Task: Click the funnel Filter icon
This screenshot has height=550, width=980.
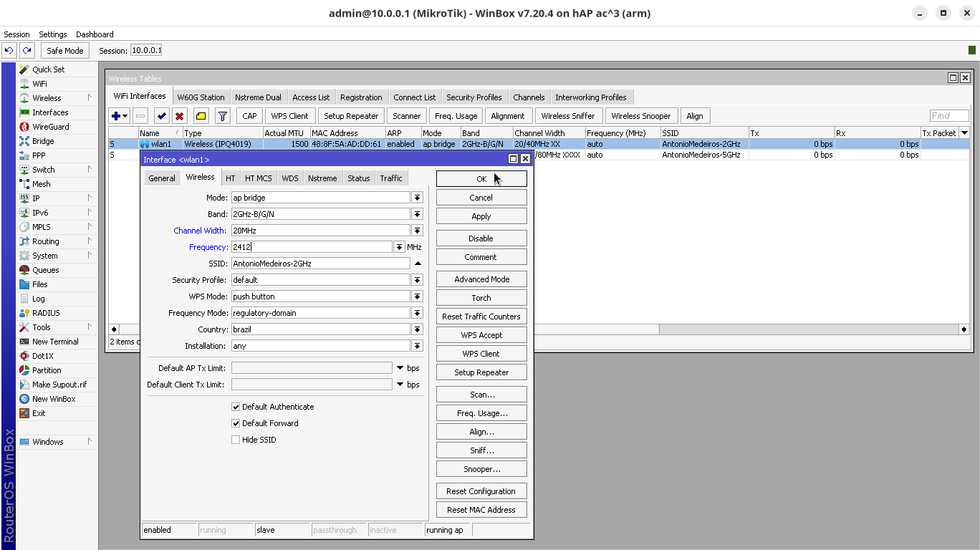Action: pyautogui.click(x=223, y=116)
